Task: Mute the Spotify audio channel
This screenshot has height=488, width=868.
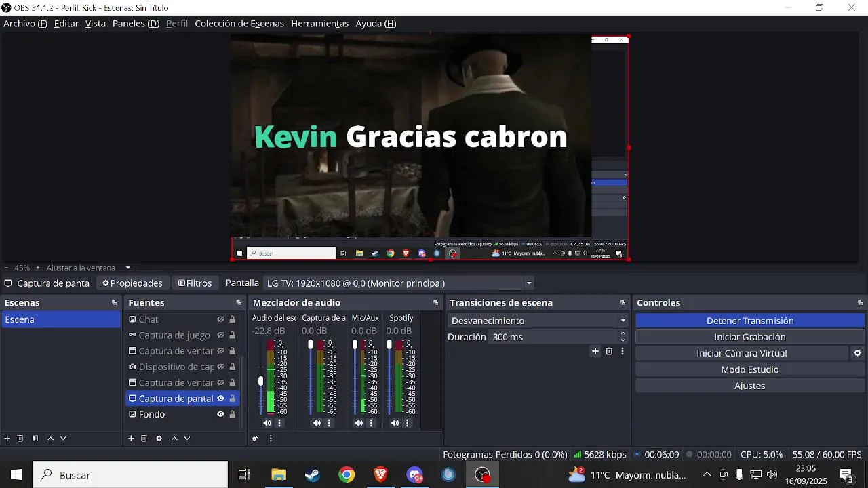Action: (395, 423)
